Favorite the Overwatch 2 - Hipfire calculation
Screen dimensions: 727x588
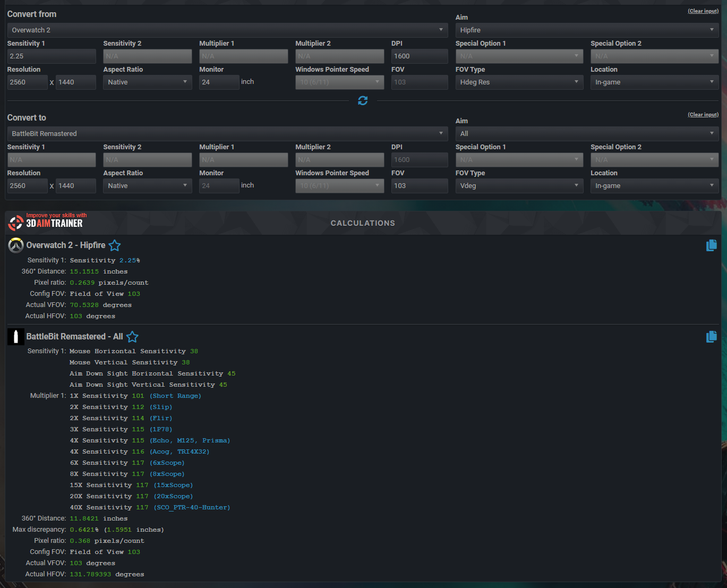point(115,245)
